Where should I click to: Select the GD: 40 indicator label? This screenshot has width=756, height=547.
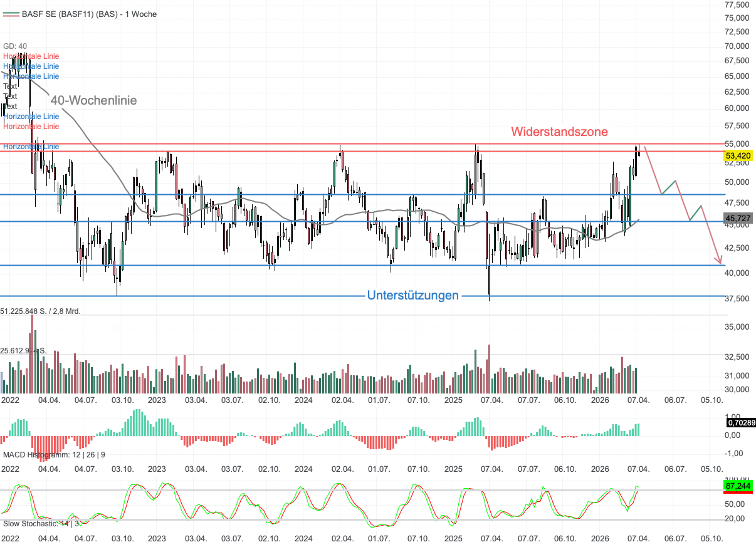[x=15, y=46]
